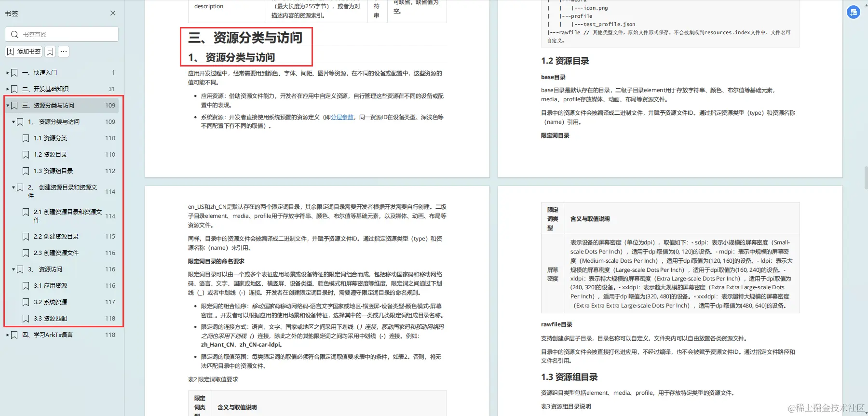Click the blue floating tool button at top right
Screen dimensions: 868x416
coord(854,12)
